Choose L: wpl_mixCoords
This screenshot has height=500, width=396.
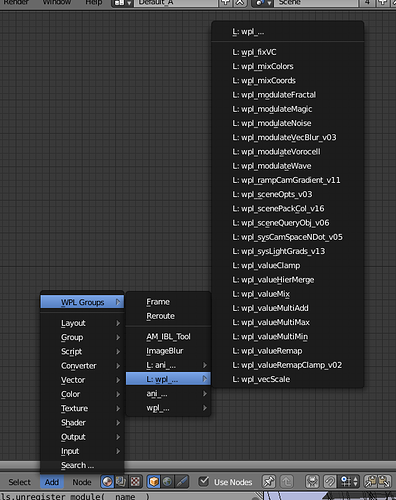click(288, 81)
